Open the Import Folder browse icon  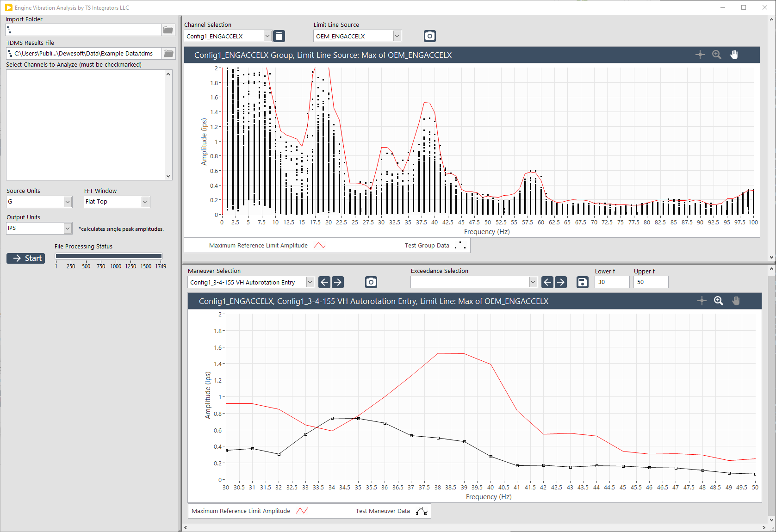pos(168,30)
